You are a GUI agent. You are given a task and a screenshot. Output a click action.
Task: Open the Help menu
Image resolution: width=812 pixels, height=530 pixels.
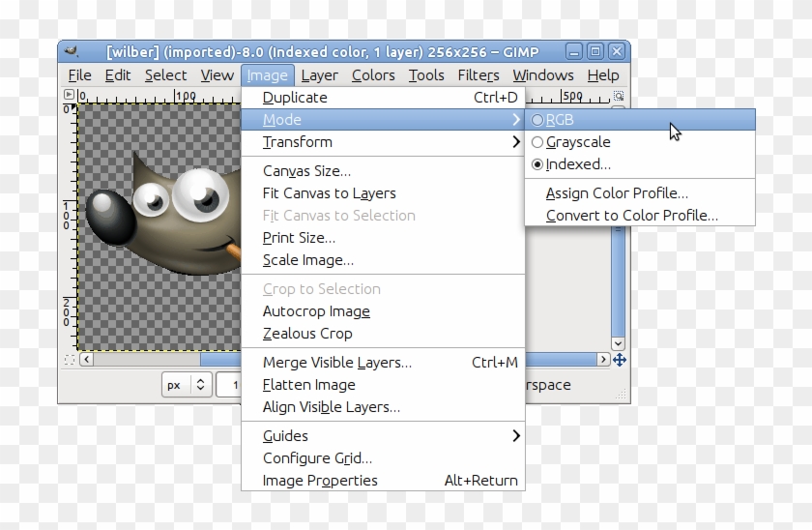click(x=603, y=75)
